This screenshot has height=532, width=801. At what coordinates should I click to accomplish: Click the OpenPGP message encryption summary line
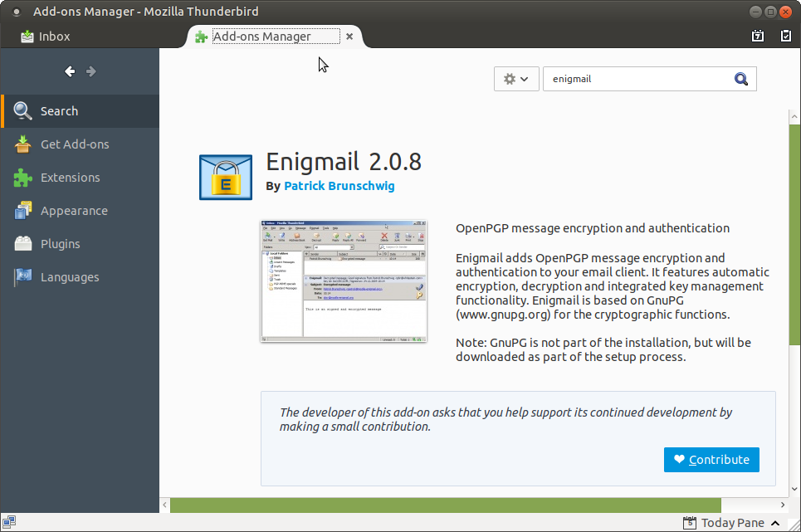point(593,228)
